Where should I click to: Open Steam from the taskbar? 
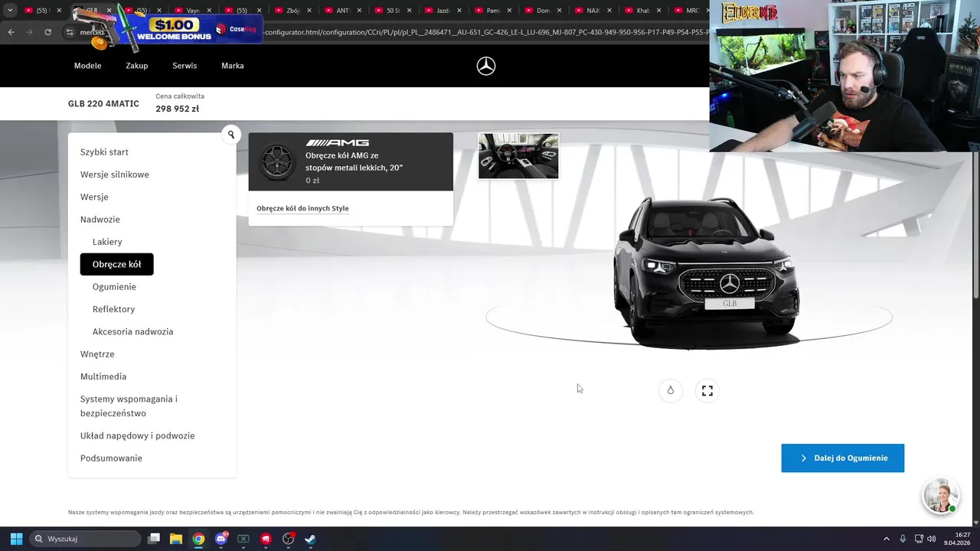[x=310, y=539]
